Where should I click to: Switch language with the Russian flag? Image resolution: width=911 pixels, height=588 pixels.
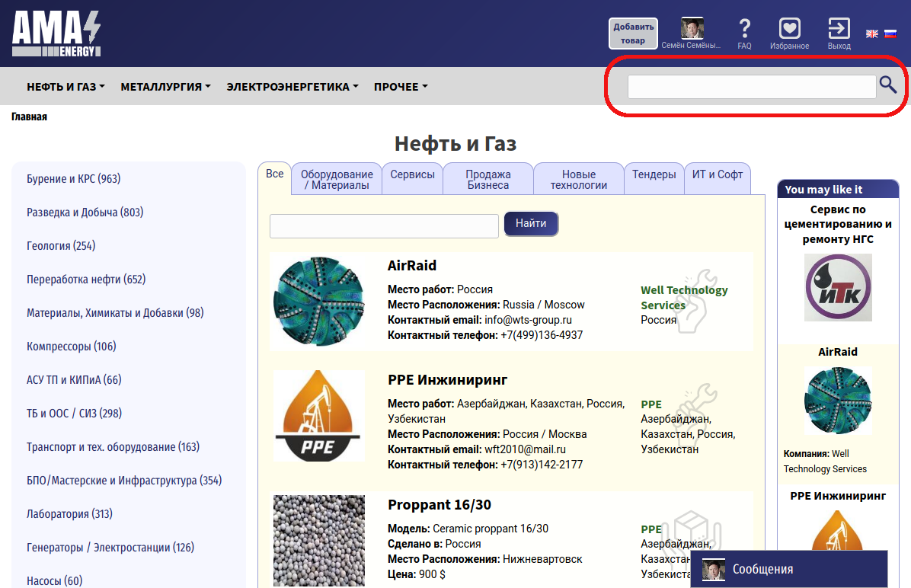890,34
